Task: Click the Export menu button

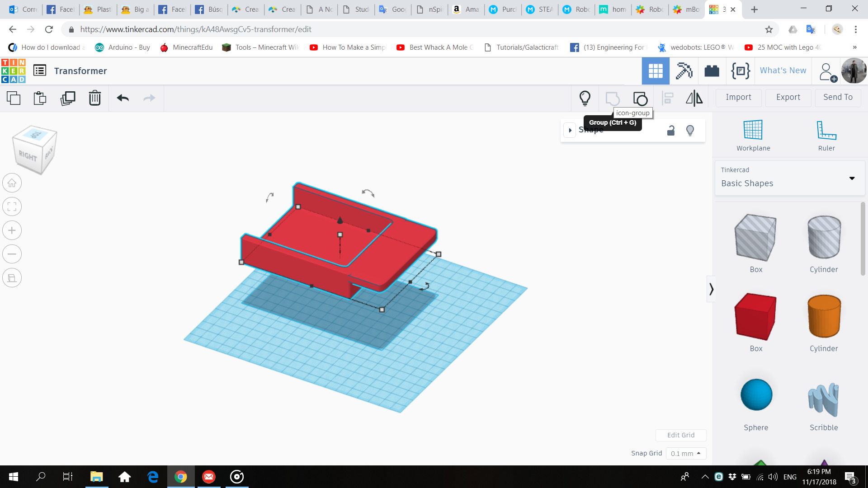Action: point(789,97)
